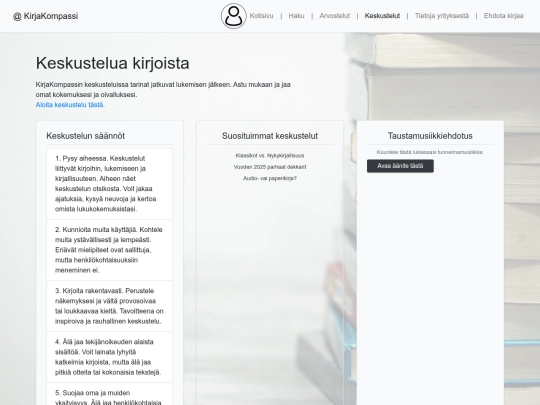This screenshot has height=405, width=540.
Task: Select rule 4 about tekijänoikeuden alaista sisältöä
Action: [110, 357]
